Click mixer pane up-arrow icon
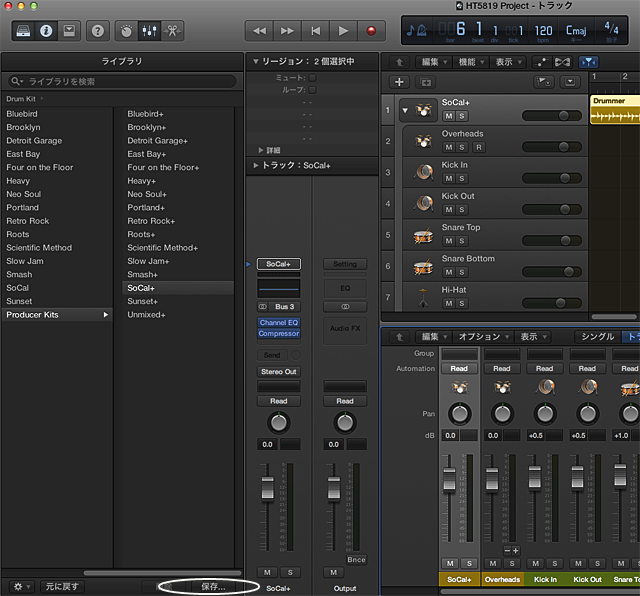The width and height of the screenshot is (640, 596). [x=400, y=337]
